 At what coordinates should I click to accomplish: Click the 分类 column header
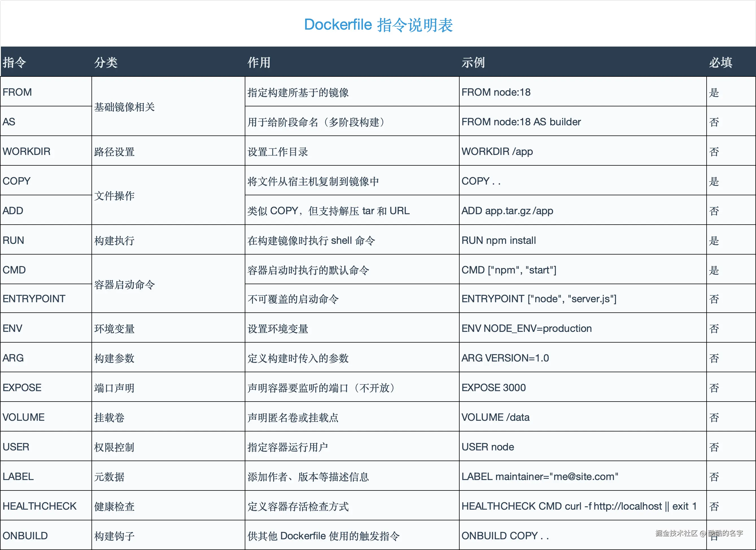106,62
